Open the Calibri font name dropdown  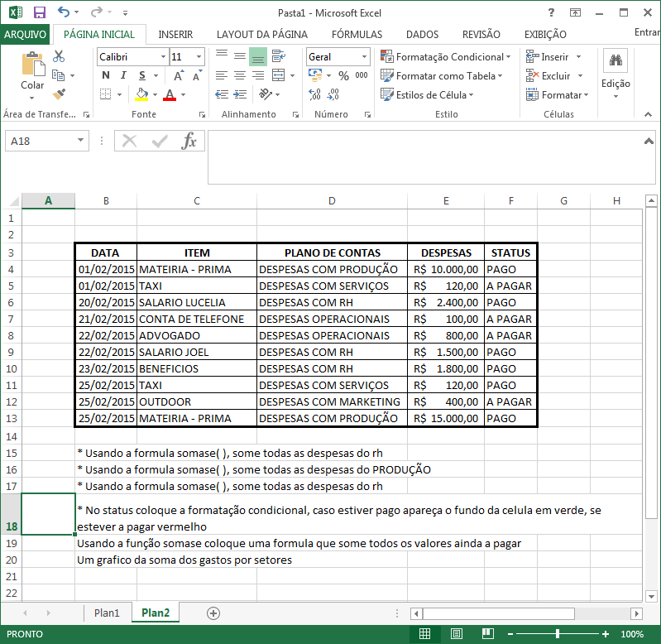[163, 56]
